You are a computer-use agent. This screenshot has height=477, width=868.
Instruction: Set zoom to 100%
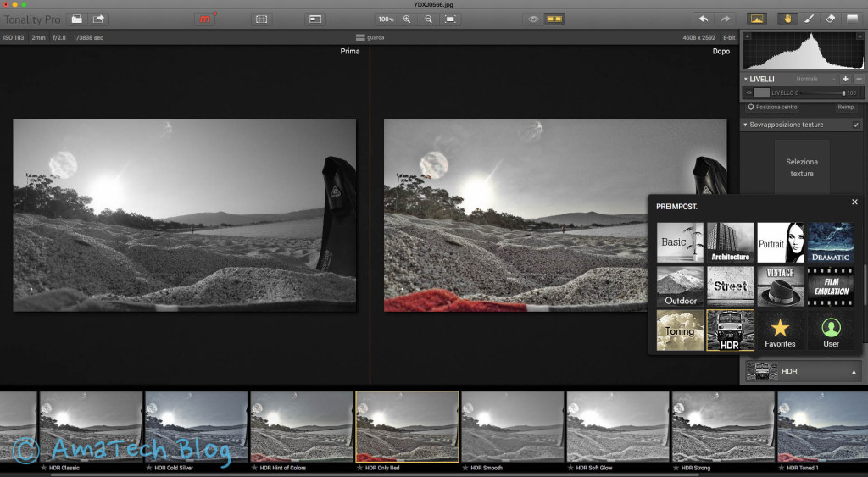click(386, 19)
